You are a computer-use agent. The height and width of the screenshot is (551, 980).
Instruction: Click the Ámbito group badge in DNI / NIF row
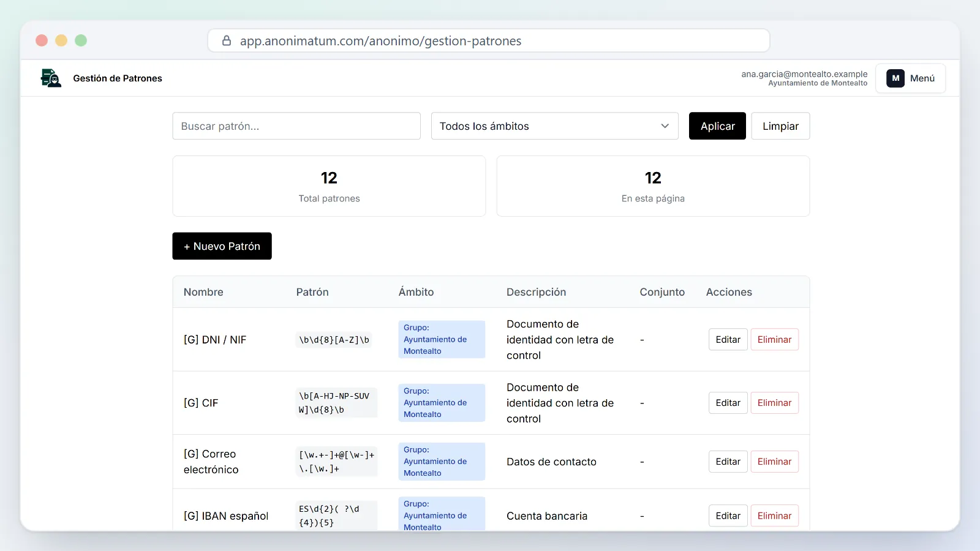(x=442, y=339)
